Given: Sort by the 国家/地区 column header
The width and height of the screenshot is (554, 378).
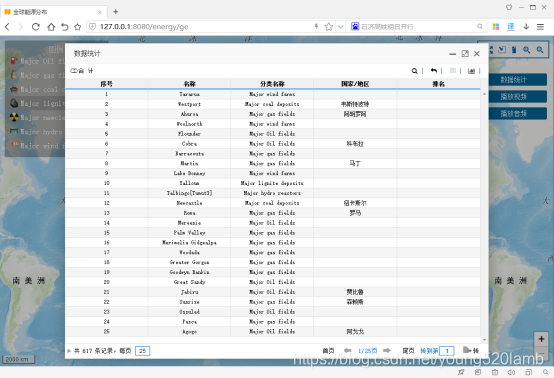Looking at the screenshot, I should coord(355,84).
